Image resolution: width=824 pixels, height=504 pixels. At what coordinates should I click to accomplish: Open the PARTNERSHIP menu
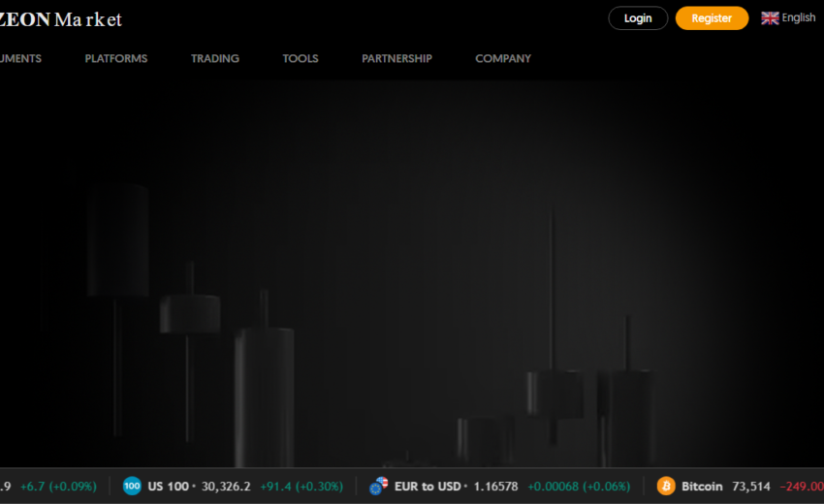[396, 58]
